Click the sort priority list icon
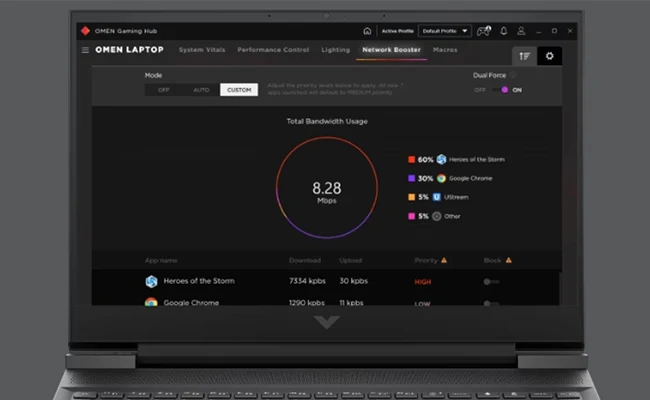Image resolution: width=650 pixels, height=400 pixels. 525,56
